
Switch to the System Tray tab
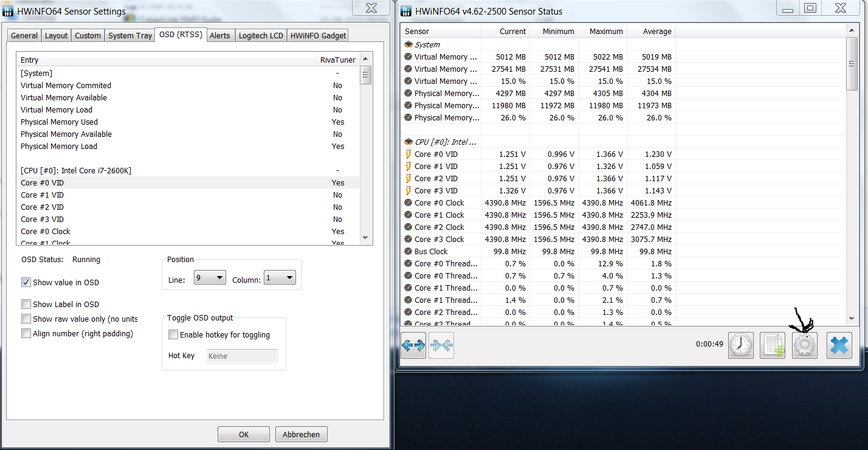pos(130,36)
